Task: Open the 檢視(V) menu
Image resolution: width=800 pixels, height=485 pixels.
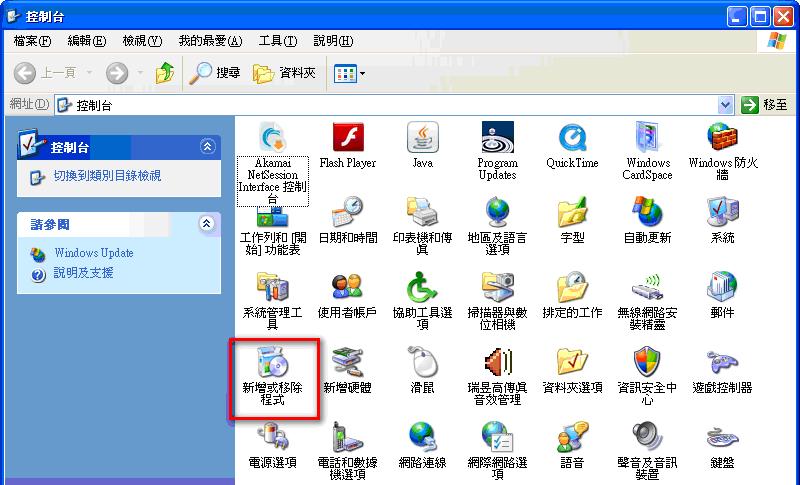Action: point(142,41)
